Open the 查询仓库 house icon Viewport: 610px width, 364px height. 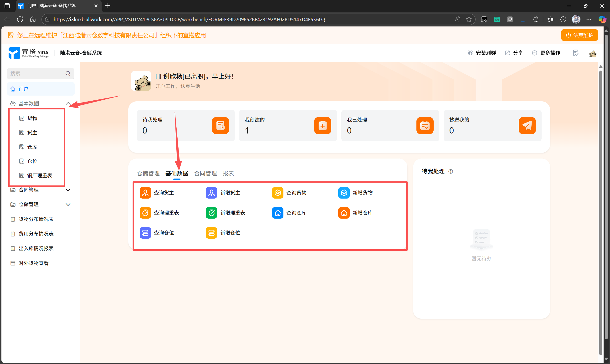[x=278, y=213]
